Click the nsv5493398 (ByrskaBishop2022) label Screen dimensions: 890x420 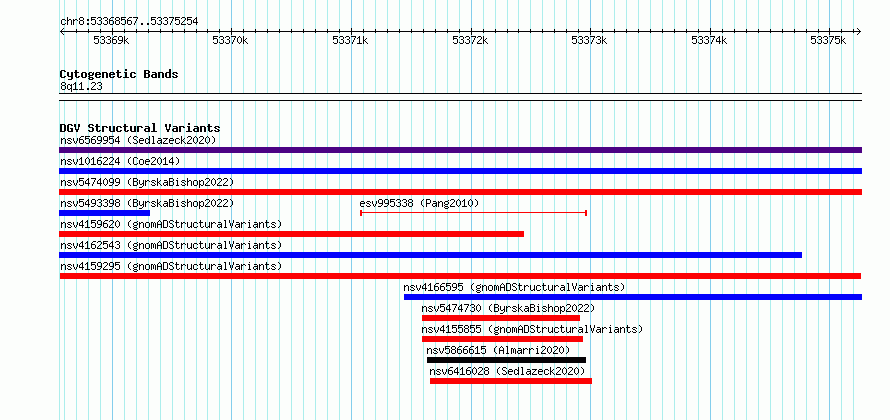[147, 203]
